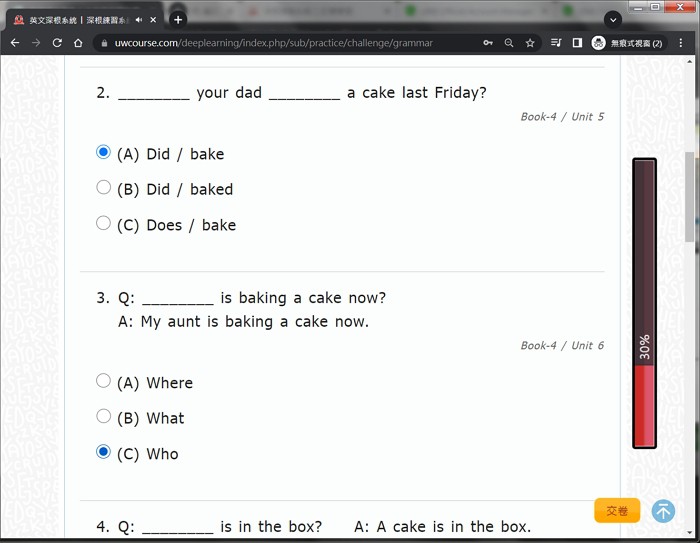Open the zoom magnifier icon in address bar
This screenshot has height=543, width=700.
[x=509, y=43]
